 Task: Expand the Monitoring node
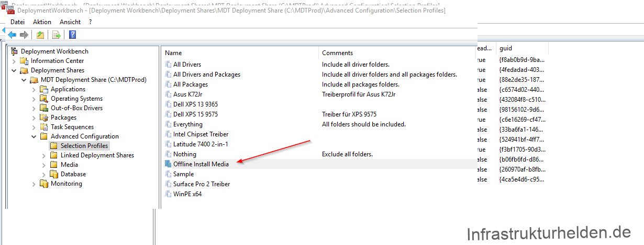[34, 184]
